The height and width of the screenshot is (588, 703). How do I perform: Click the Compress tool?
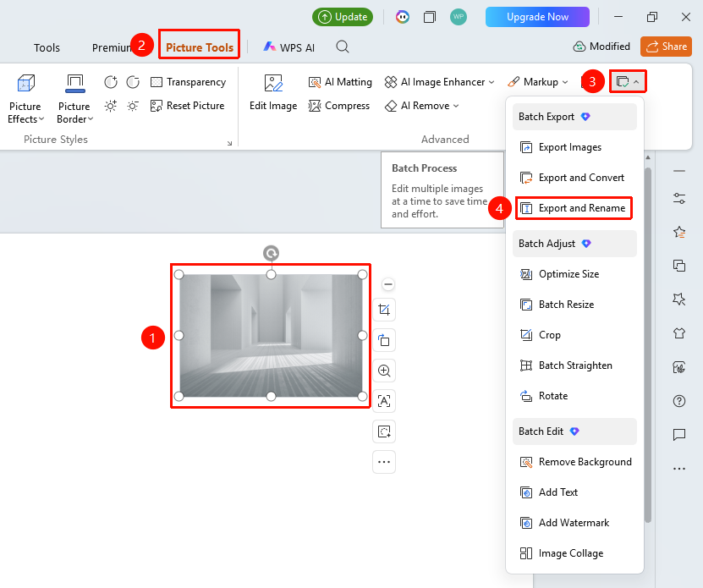(339, 106)
